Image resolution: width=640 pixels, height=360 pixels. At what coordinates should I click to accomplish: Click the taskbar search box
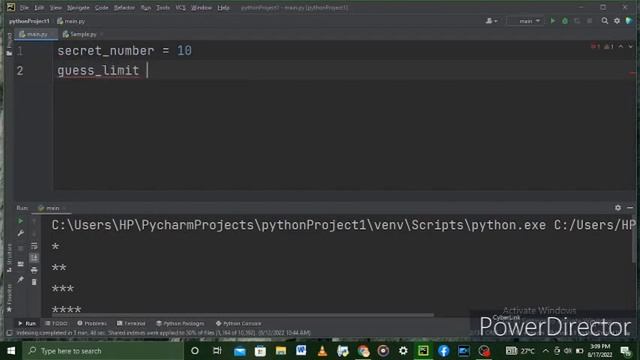104,351
